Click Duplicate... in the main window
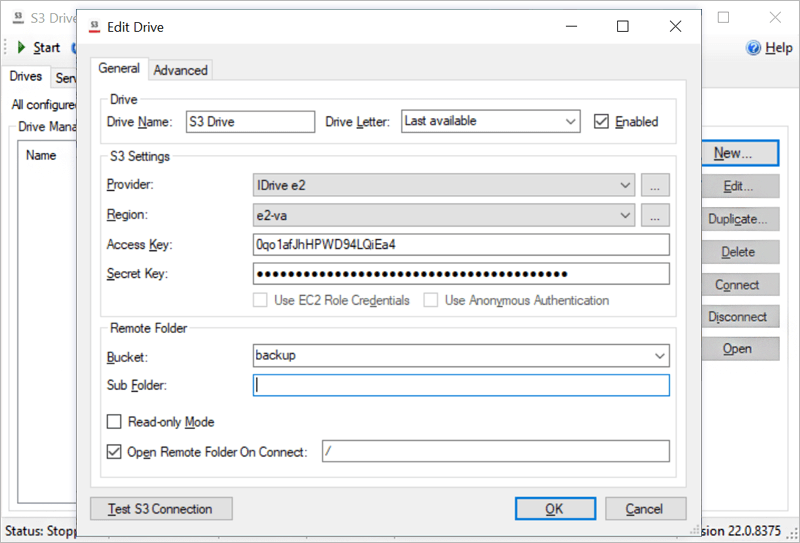This screenshot has height=543, width=800. click(740, 219)
